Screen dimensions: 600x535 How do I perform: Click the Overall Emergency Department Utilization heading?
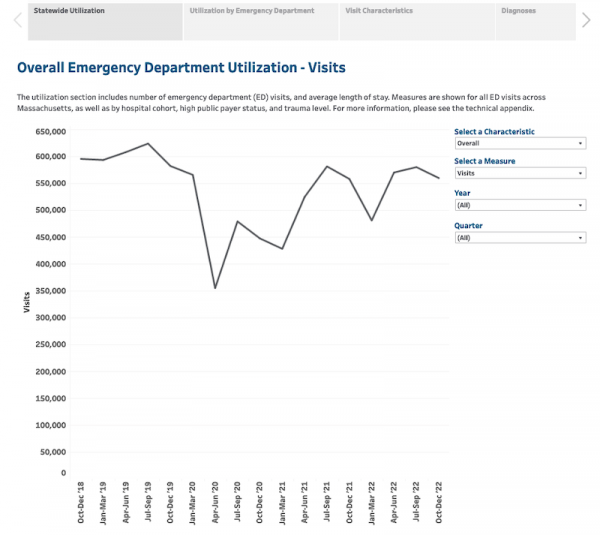(x=181, y=68)
